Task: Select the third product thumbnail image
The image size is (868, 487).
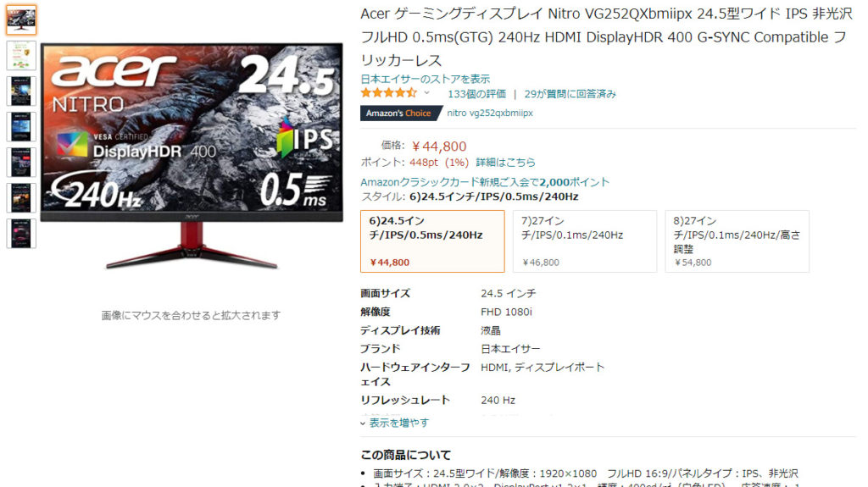Action: [x=21, y=91]
